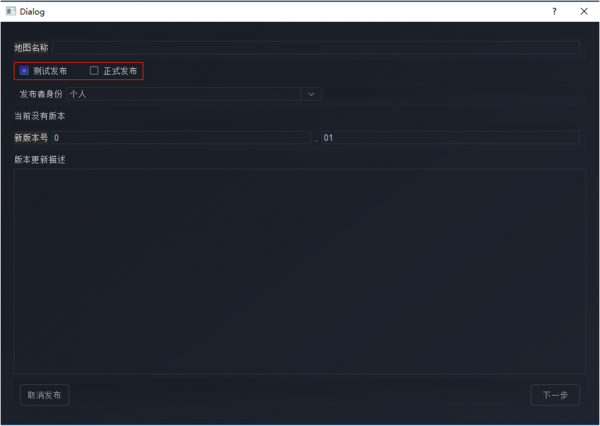
Task: Click the minor version field containing 01
Action: coord(451,138)
